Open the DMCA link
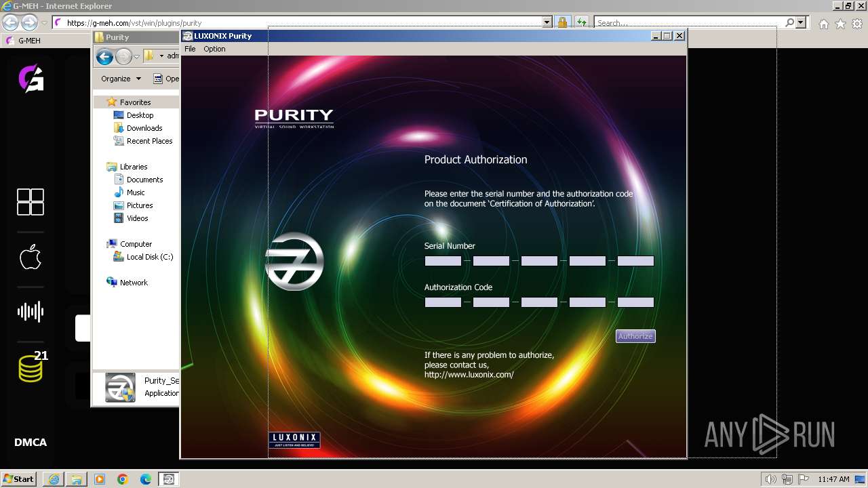 pyautogui.click(x=31, y=443)
